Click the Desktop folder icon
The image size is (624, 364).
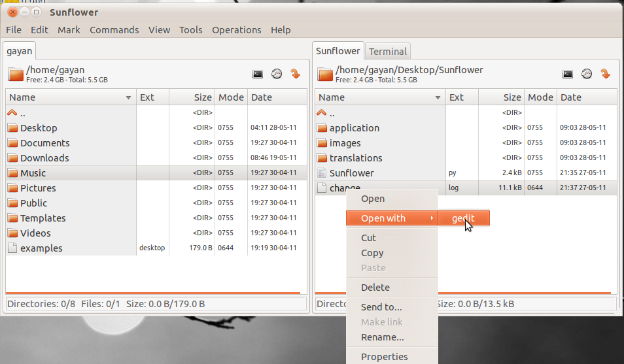point(12,127)
